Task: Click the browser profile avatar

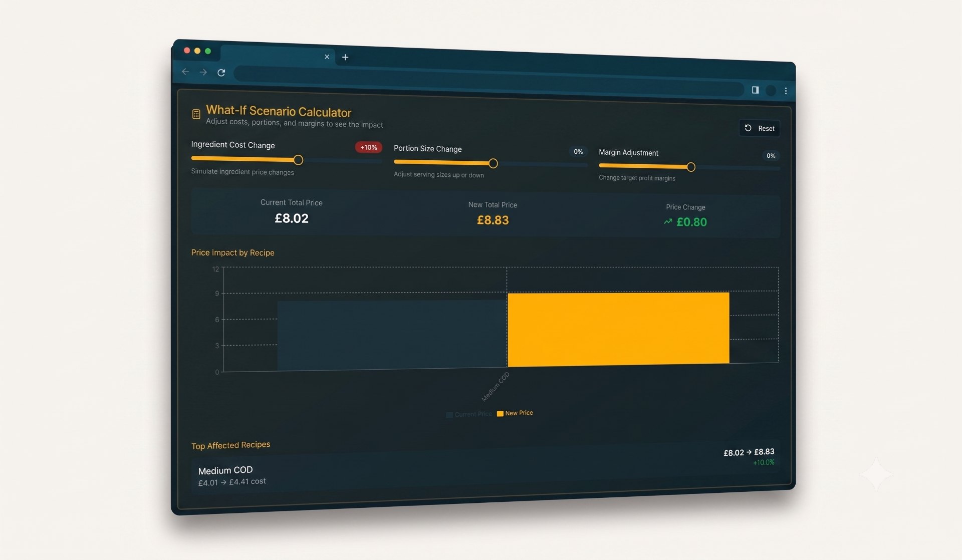Action: [x=771, y=90]
